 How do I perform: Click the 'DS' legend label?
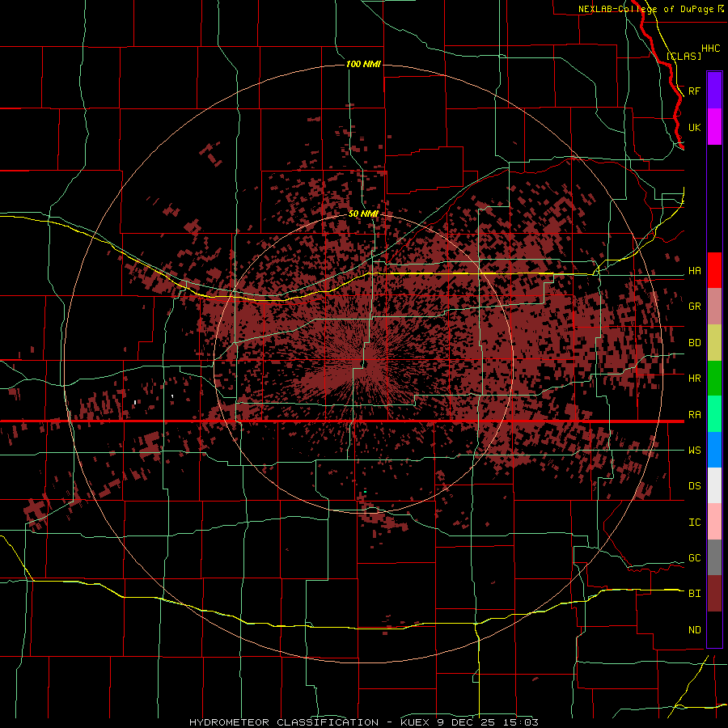point(694,485)
